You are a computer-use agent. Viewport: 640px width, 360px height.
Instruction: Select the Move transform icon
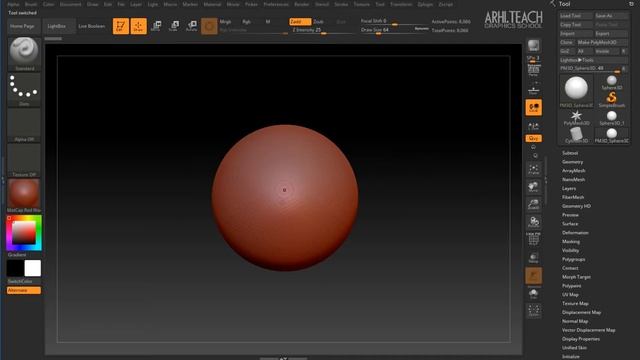[x=156, y=26]
